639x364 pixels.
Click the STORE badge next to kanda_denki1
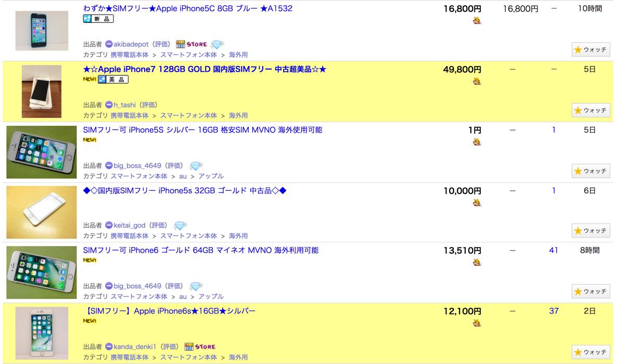coord(200,346)
